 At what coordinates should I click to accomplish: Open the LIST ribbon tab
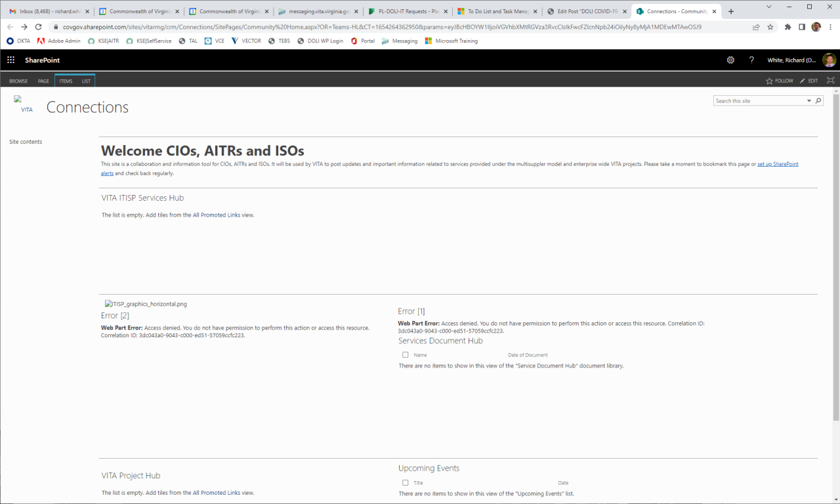86,81
